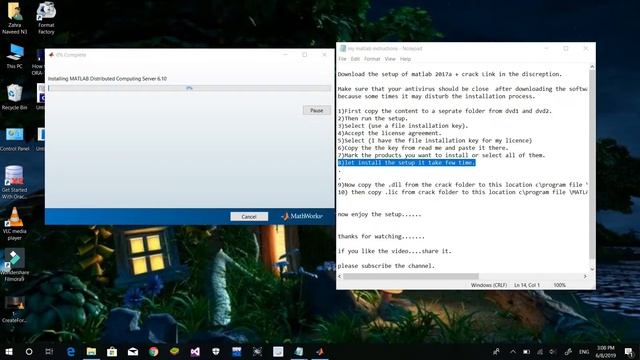Open the ENG language indicator
This screenshot has width=640, height=360.
pos(584,351)
